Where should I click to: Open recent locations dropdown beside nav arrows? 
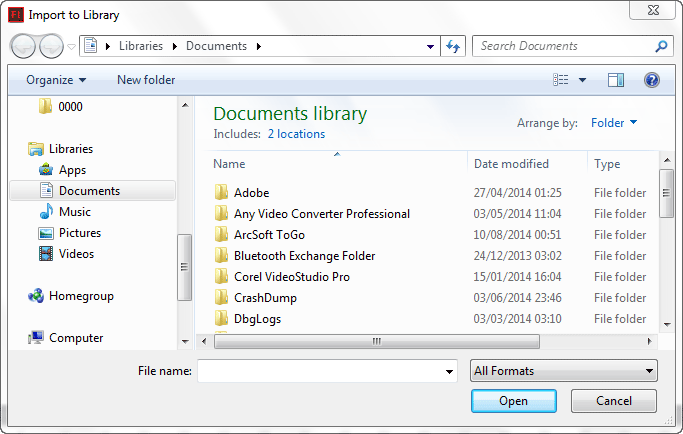[71, 46]
